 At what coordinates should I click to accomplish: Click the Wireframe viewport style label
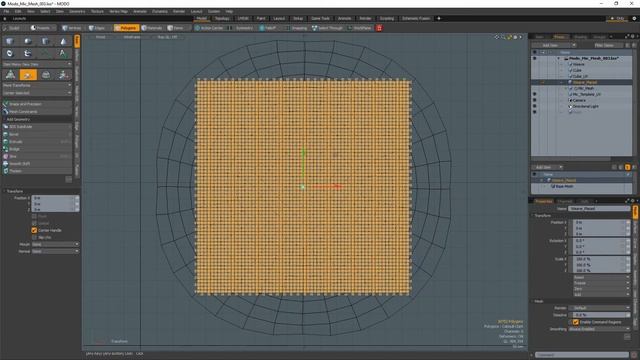pos(132,37)
